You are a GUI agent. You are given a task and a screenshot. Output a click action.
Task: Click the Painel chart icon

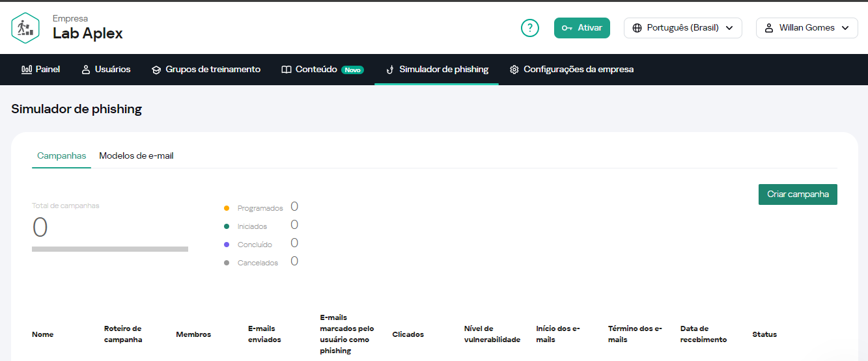pos(27,69)
